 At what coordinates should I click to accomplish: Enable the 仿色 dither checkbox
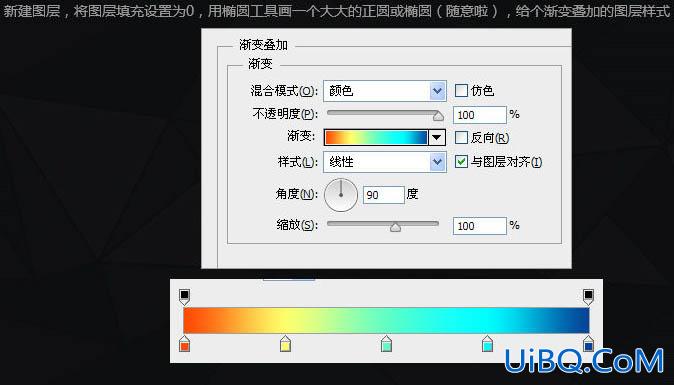point(461,91)
